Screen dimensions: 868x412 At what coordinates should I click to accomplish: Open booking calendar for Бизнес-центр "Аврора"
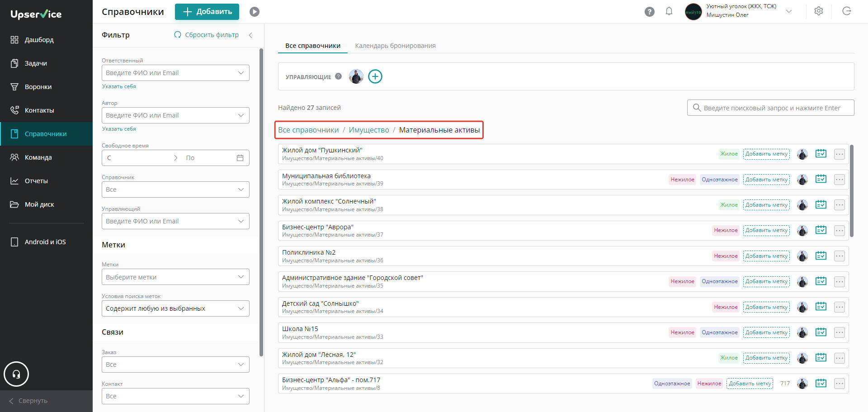821,230
